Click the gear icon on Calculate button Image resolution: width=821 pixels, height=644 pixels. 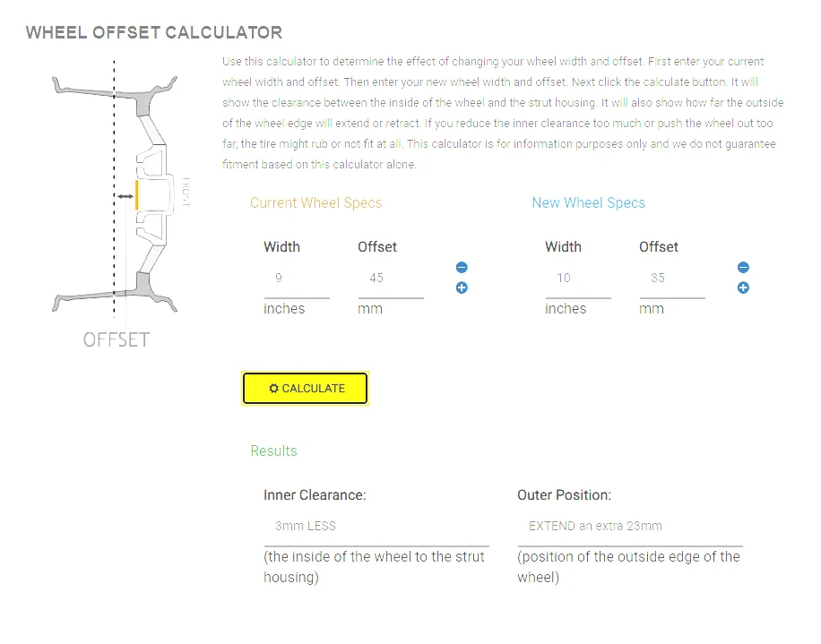273,388
